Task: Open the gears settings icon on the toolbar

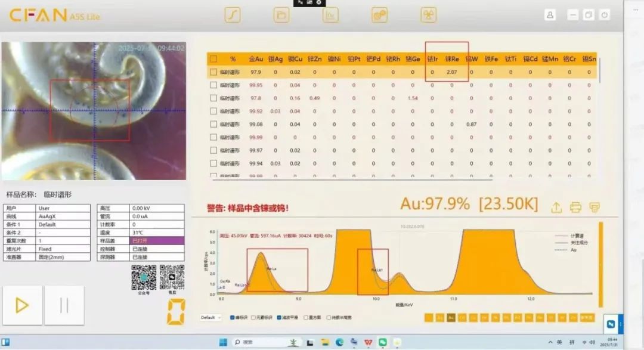Action: tap(379, 14)
